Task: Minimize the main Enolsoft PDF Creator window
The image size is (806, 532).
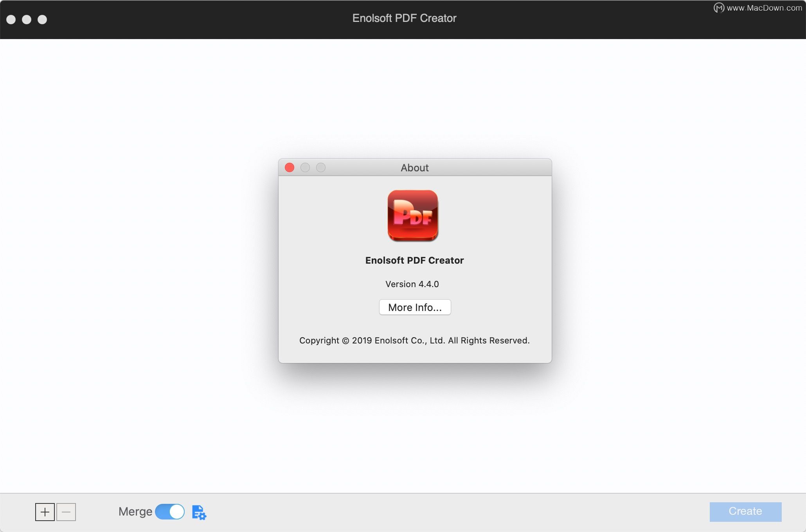Action: [x=27, y=20]
